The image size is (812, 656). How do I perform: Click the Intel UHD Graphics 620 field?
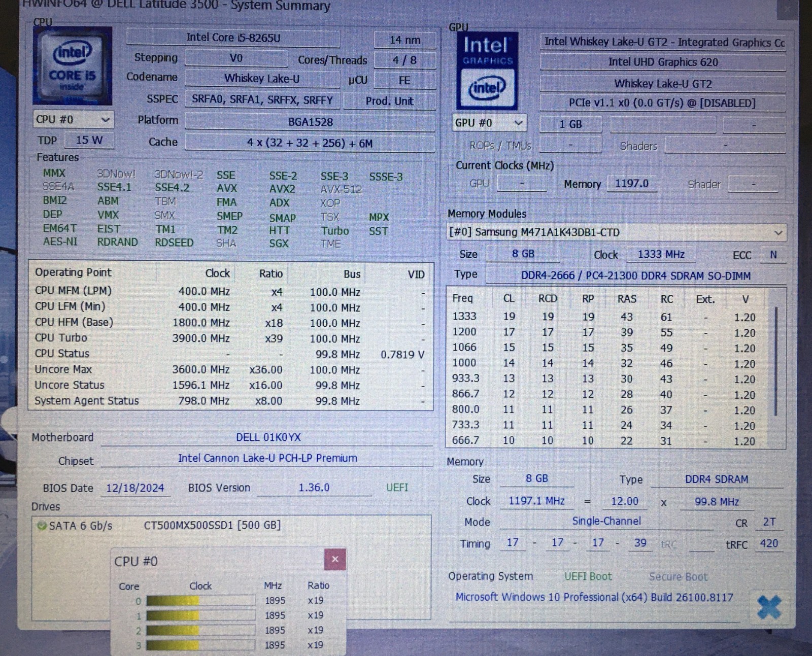(663, 62)
